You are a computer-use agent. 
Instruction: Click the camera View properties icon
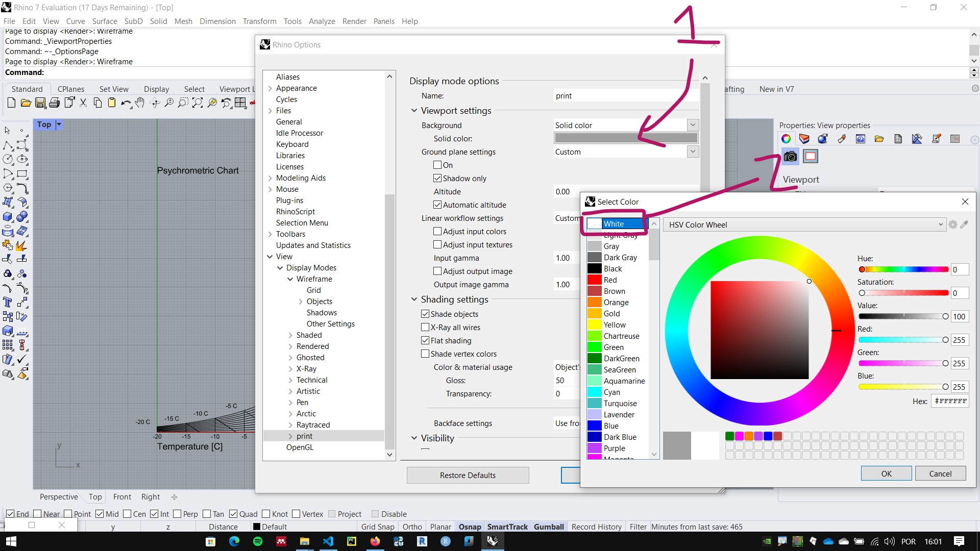(790, 156)
